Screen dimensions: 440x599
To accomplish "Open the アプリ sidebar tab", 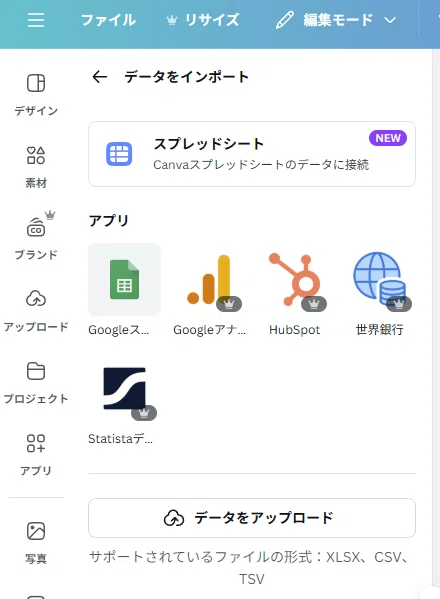I will 36,455.
